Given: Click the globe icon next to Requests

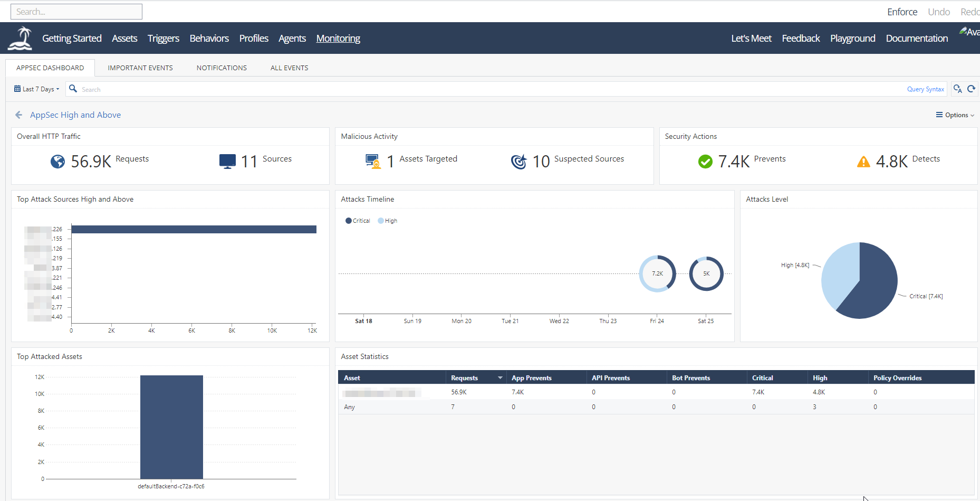Looking at the screenshot, I should pos(57,162).
